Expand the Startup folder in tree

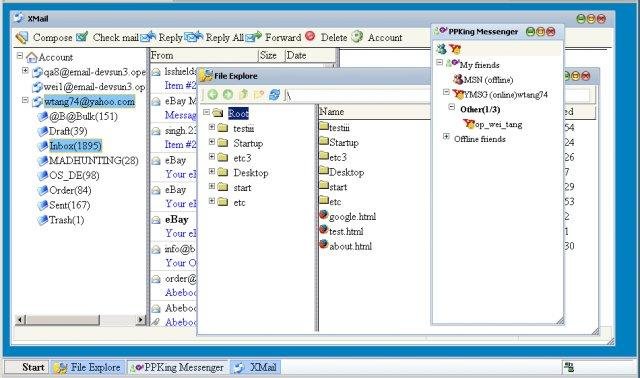212,142
